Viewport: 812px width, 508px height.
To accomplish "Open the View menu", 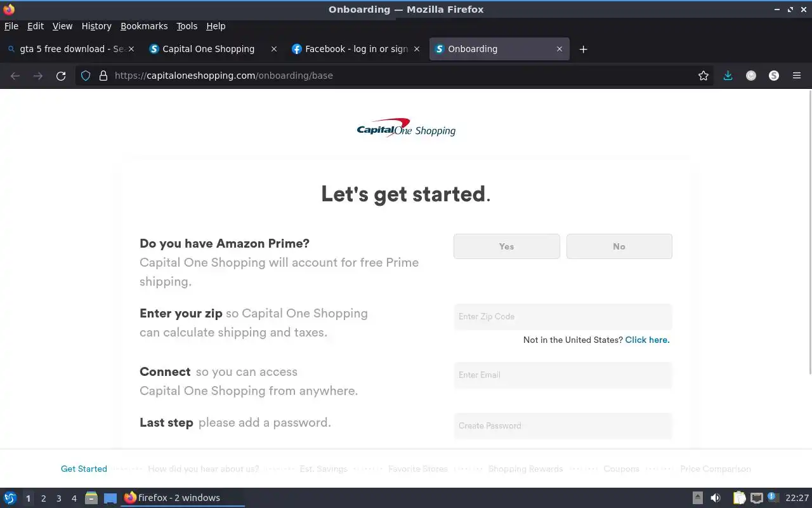I will tap(62, 26).
